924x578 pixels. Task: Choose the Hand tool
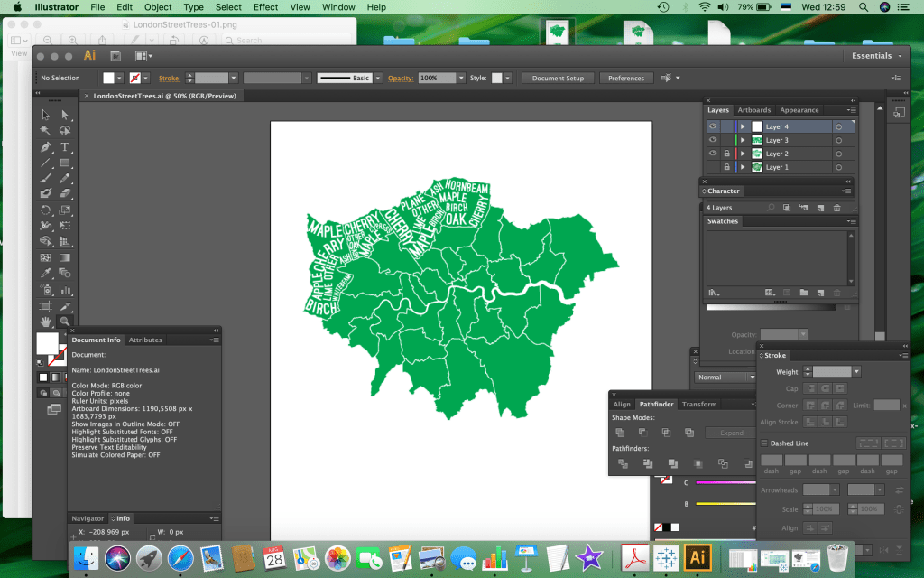pos(45,322)
